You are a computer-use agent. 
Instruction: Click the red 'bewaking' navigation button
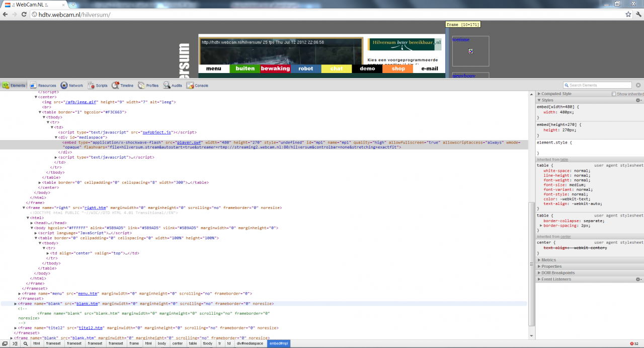point(275,68)
